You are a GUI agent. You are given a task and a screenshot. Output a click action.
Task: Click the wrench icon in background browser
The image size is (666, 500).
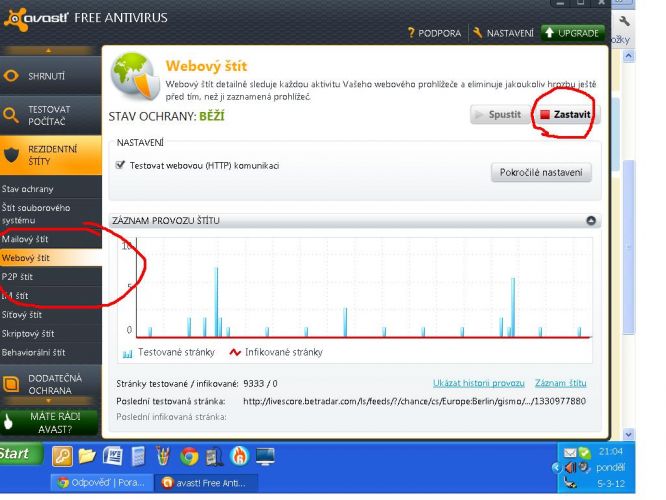[624, 21]
